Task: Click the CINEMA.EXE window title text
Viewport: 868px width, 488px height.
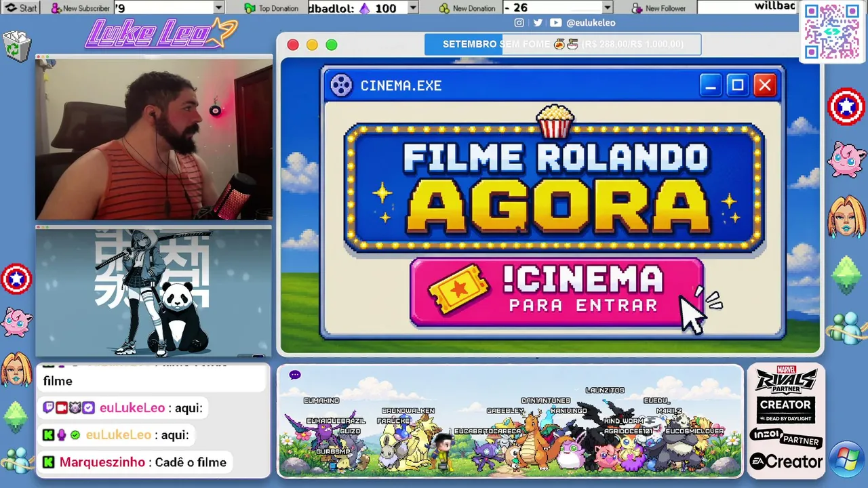Action: point(401,85)
